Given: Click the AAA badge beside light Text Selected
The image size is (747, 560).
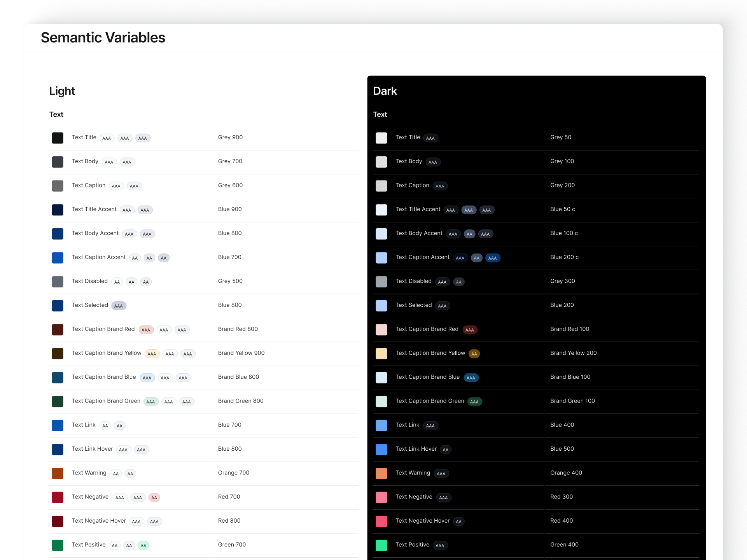Looking at the screenshot, I should pos(119,306).
